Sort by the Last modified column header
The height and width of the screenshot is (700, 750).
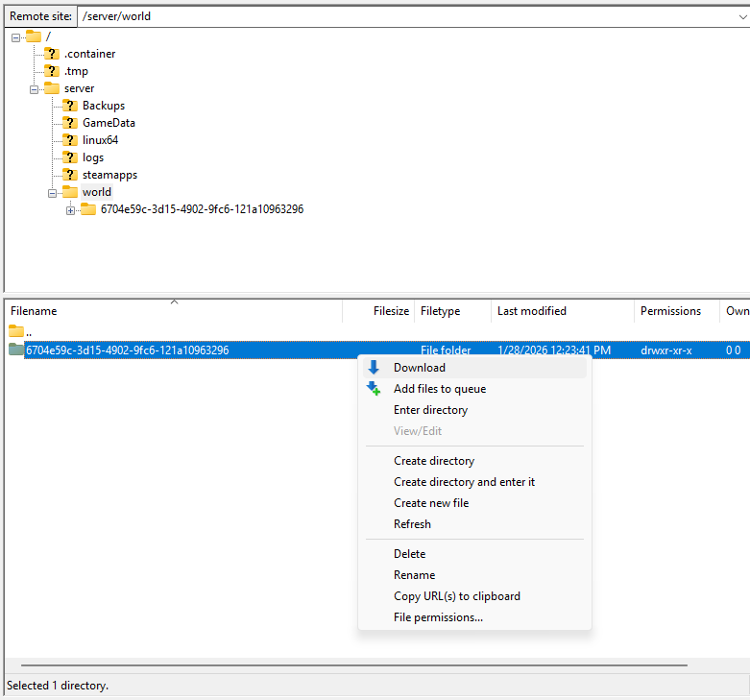click(531, 311)
